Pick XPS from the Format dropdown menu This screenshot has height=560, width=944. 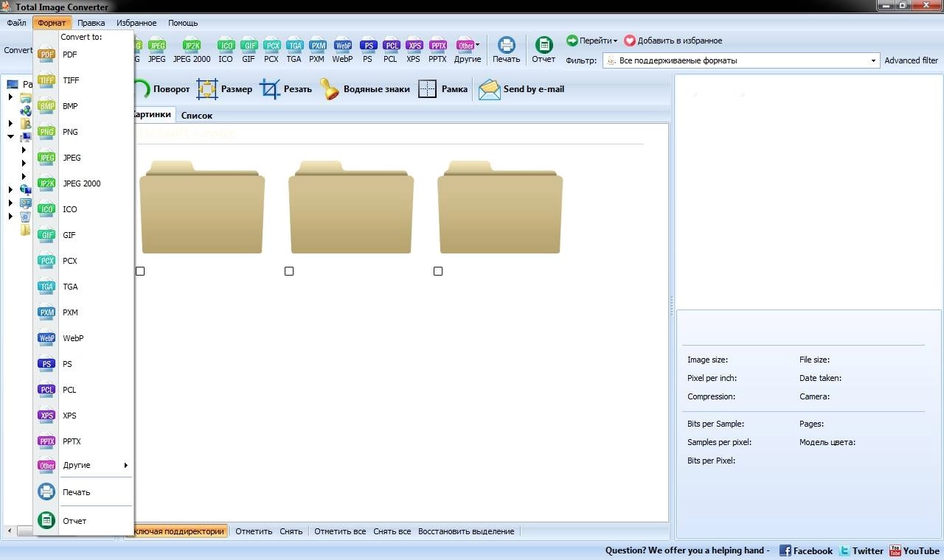[83, 416]
